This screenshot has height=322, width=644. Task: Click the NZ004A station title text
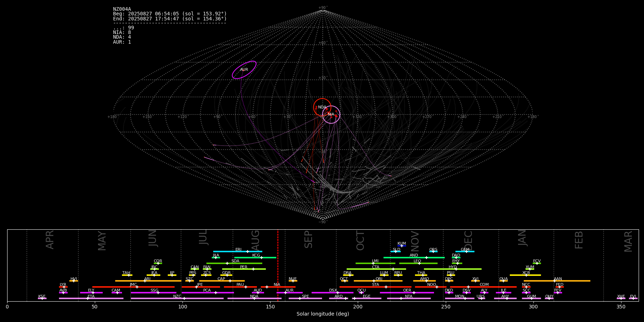(x=122, y=9)
